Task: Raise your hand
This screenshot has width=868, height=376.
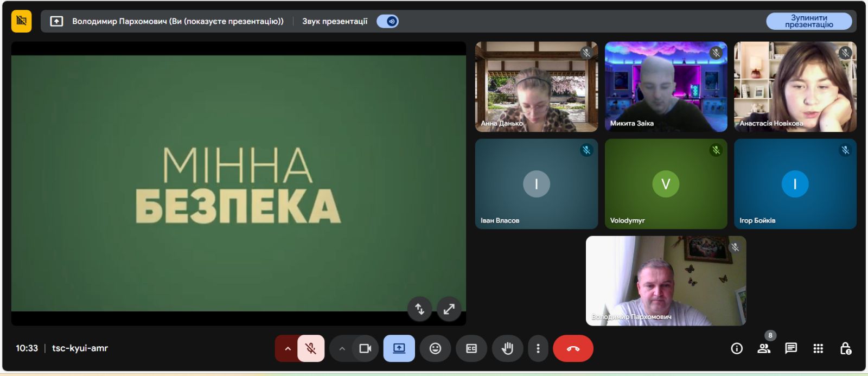Action: coord(507,348)
